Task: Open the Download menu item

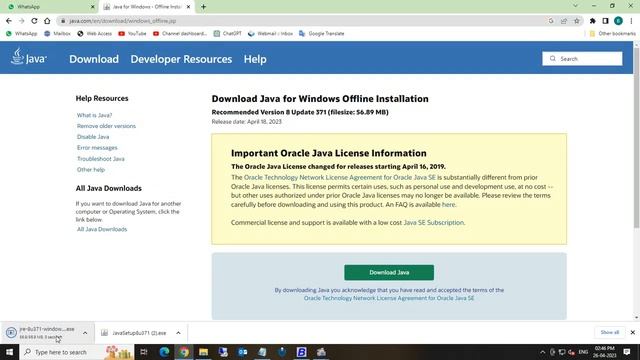Action: point(94,59)
